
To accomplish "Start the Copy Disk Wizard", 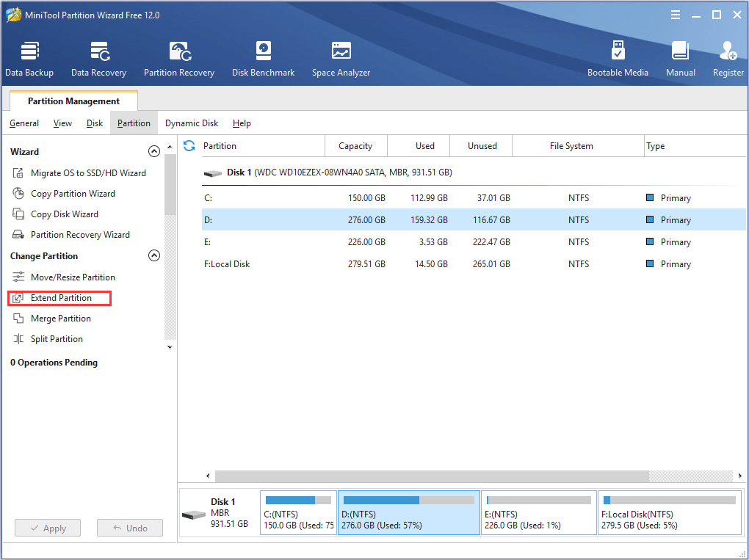I will tap(65, 214).
